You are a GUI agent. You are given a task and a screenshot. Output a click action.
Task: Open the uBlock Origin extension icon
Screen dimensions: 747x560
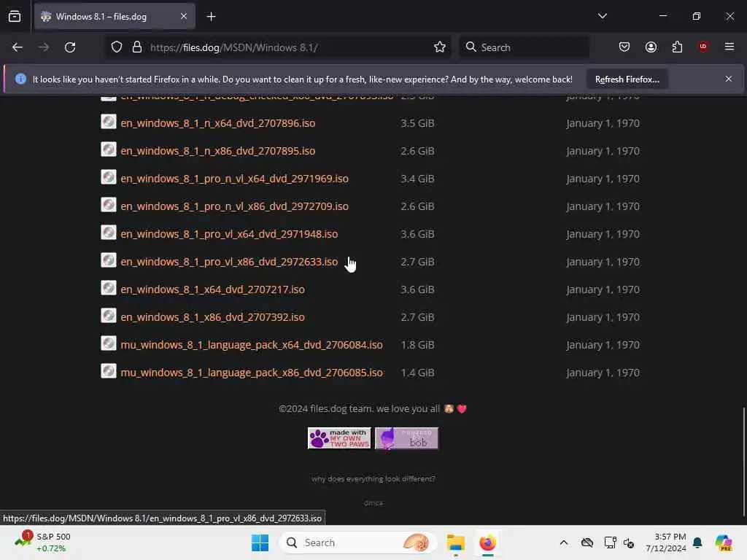click(x=703, y=47)
